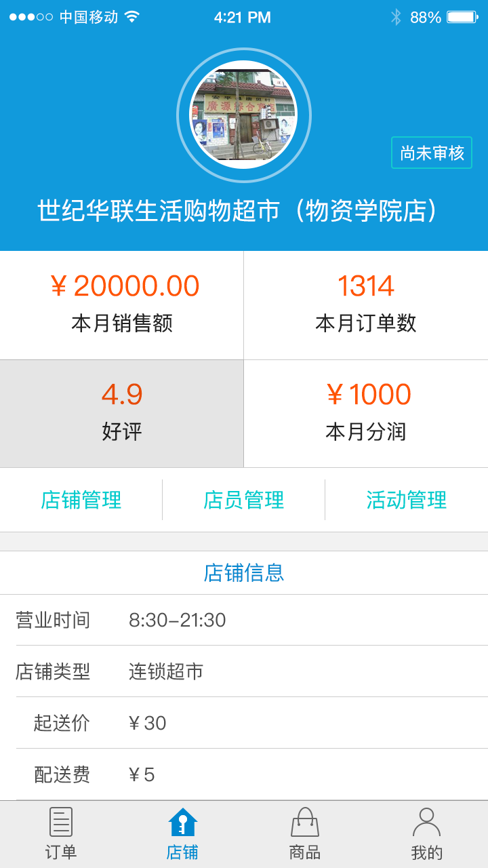
Task: Open 店铺管理 store management
Action: pos(81,500)
